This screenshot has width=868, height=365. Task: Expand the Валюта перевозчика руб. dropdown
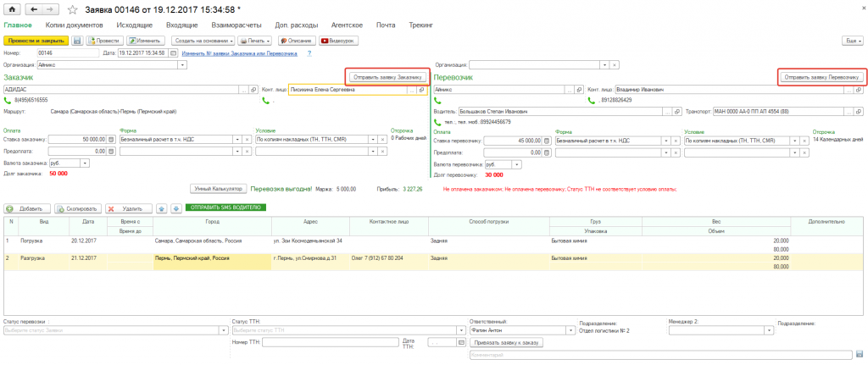(516, 164)
